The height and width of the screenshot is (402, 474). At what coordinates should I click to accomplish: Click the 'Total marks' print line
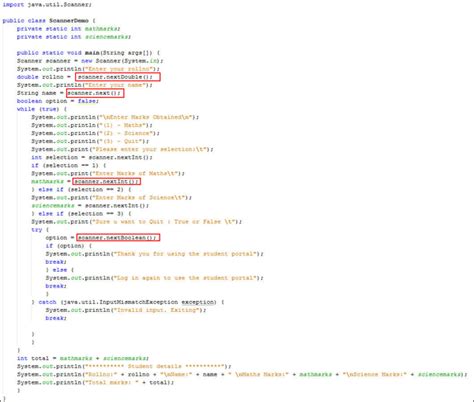coord(95,382)
